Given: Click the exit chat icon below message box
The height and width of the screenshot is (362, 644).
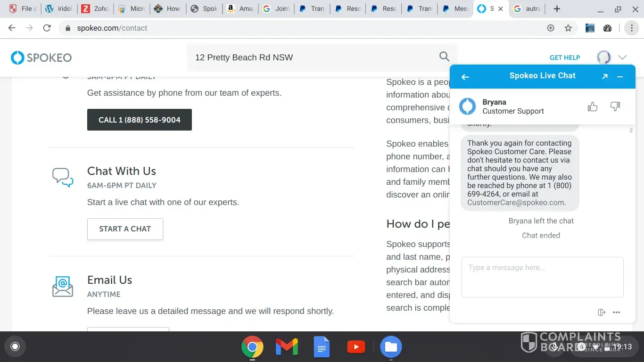Looking at the screenshot, I should click(601, 312).
